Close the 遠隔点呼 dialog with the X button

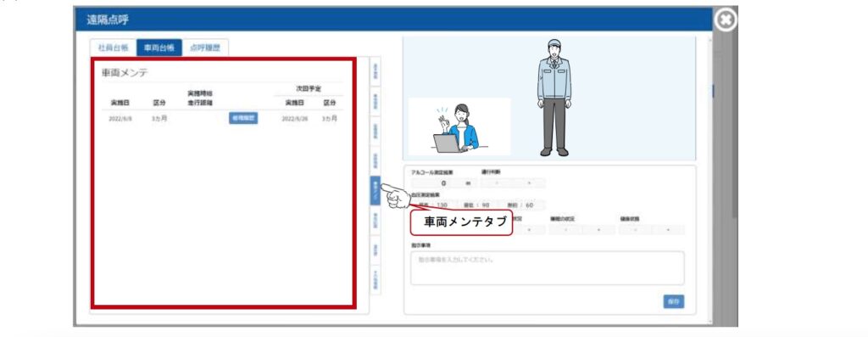[x=726, y=20]
